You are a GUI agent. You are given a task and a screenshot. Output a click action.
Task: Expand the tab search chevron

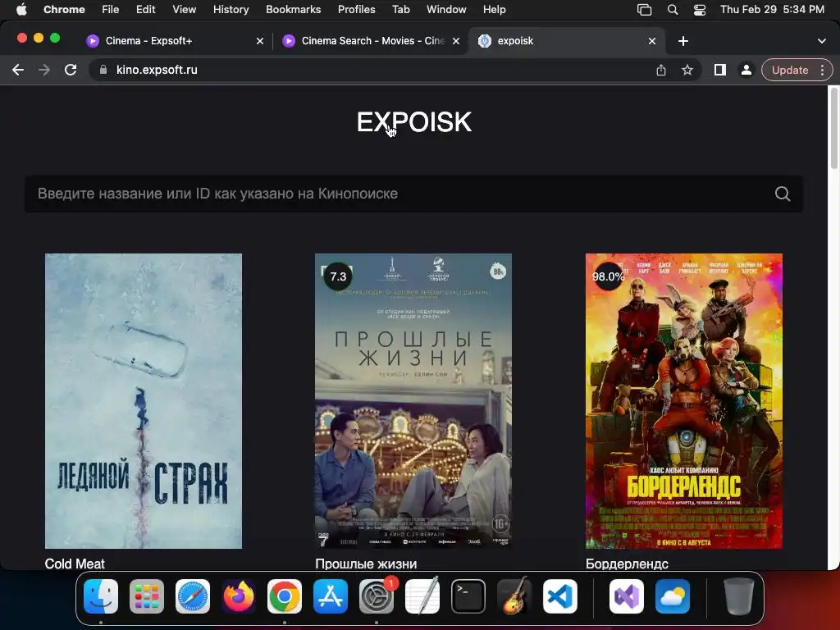coord(822,41)
